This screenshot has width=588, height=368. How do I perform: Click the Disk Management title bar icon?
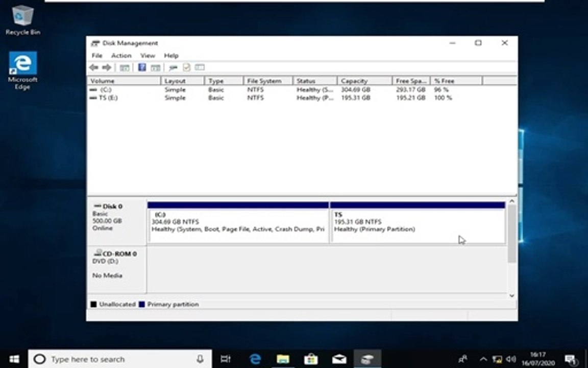95,43
